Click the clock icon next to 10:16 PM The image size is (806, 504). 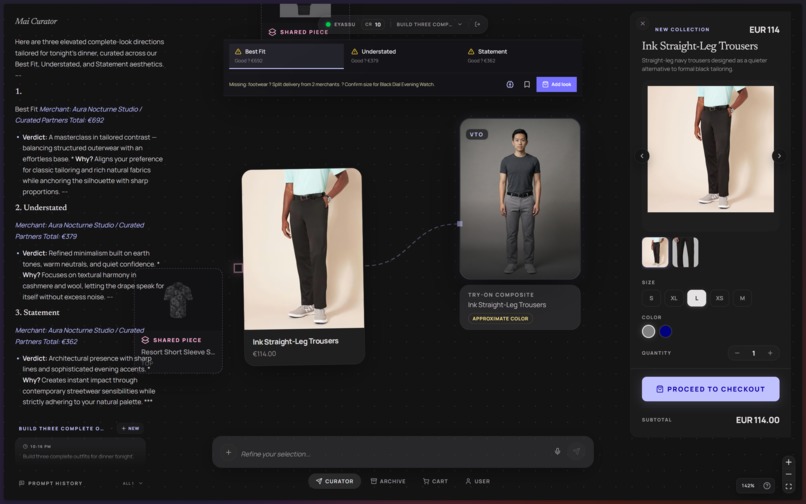pyautogui.click(x=25, y=446)
